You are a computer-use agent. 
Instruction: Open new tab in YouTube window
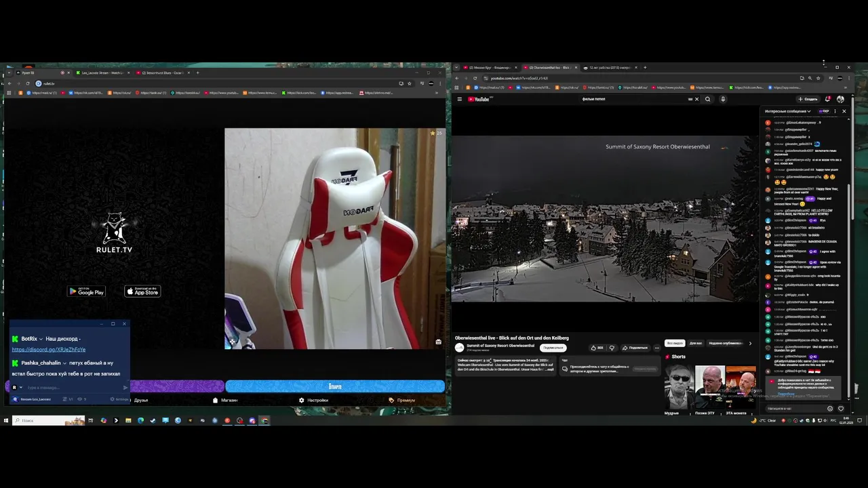[x=645, y=68]
